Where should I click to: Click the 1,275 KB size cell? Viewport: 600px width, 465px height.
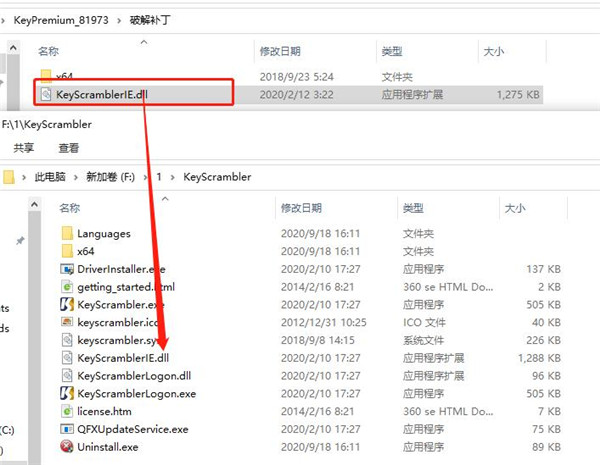[518, 95]
